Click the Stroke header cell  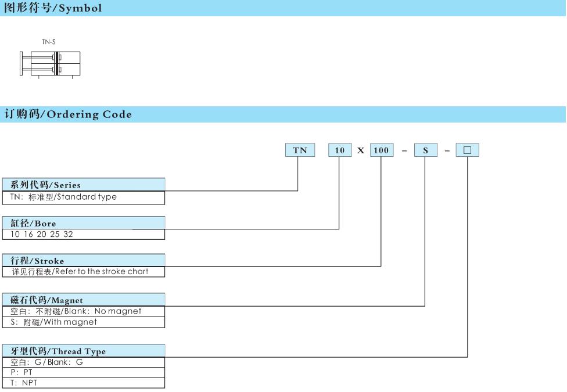[83, 261]
